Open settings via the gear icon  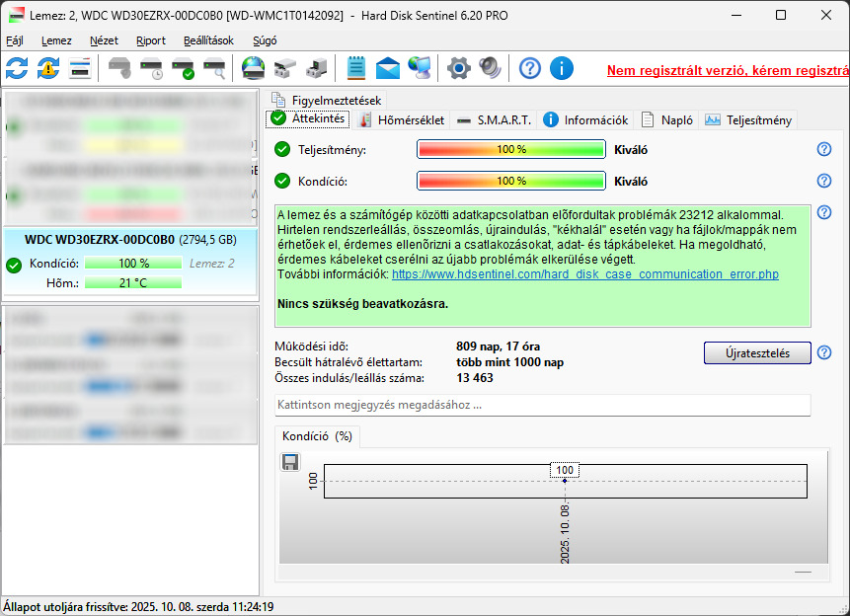459,69
